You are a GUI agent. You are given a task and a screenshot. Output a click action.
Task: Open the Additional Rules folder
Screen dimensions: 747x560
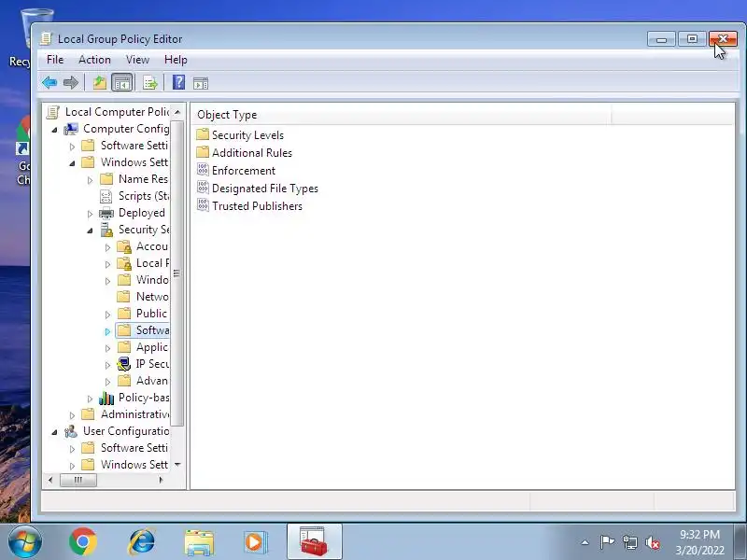tap(244, 153)
